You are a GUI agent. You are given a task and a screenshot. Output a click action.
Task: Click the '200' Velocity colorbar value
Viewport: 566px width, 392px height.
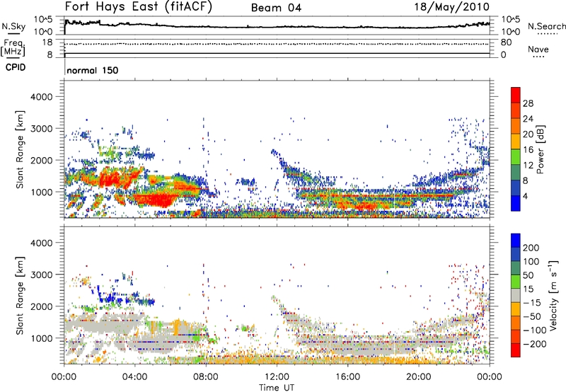tap(531, 248)
